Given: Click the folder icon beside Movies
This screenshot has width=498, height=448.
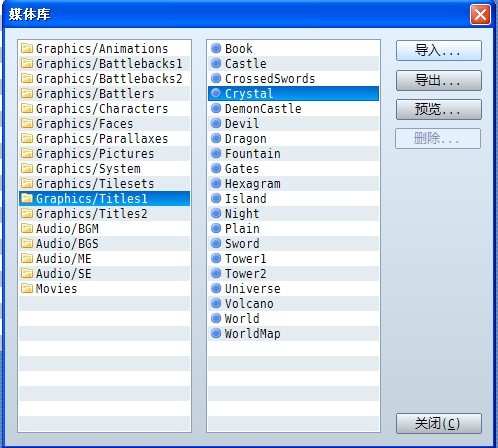Looking at the screenshot, I should (27, 288).
